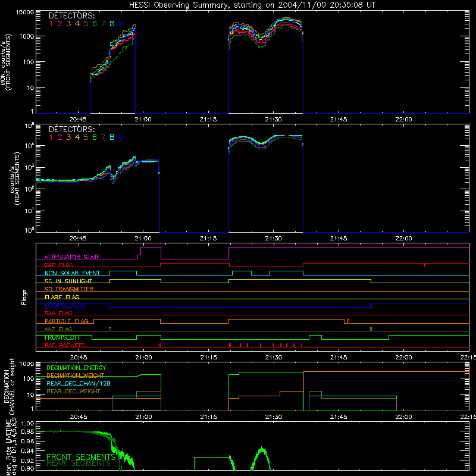Image resolution: width=476 pixels, height=476 pixels.
Task: Click 22:15 time label under decimation plot
Action: point(468,417)
